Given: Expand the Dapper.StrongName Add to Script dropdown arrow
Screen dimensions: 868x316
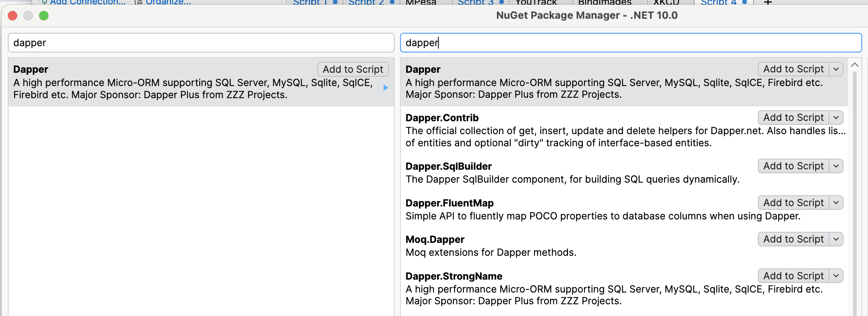Looking at the screenshot, I should pyautogui.click(x=836, y=276).
